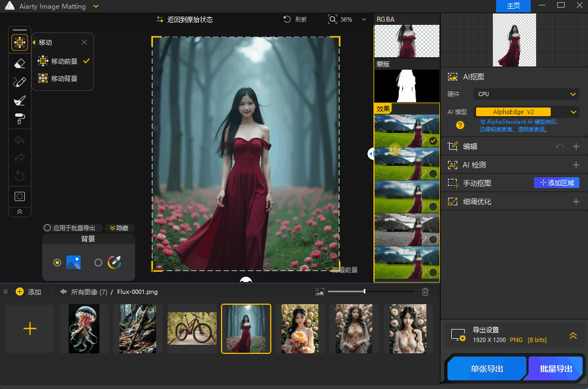Click the 手动抠图 icon
Viewport: 588px width, 389px height.
coord(453,183)
